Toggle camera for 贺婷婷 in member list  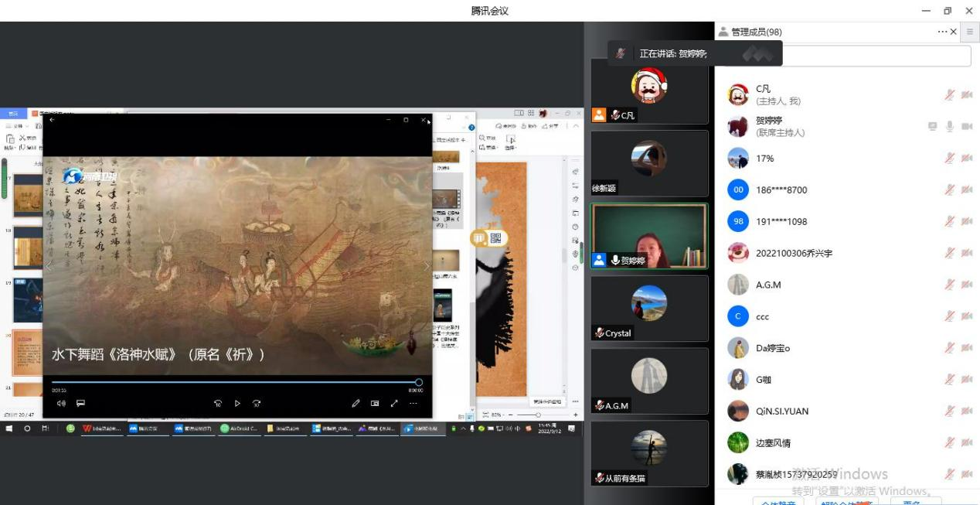[967, 126]
